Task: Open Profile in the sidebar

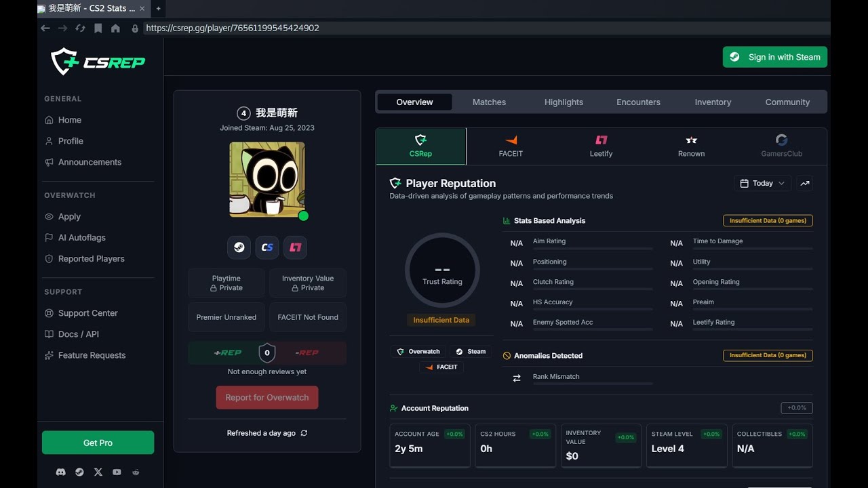Action: (64, 141)
